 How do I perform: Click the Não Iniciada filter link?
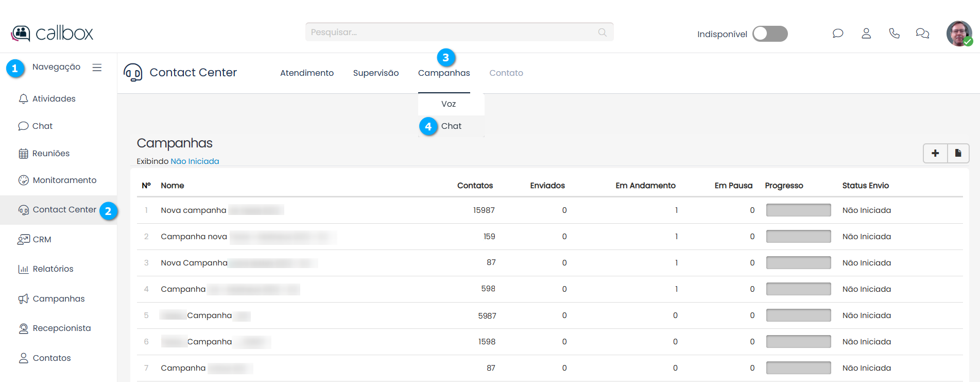(195, 161)
